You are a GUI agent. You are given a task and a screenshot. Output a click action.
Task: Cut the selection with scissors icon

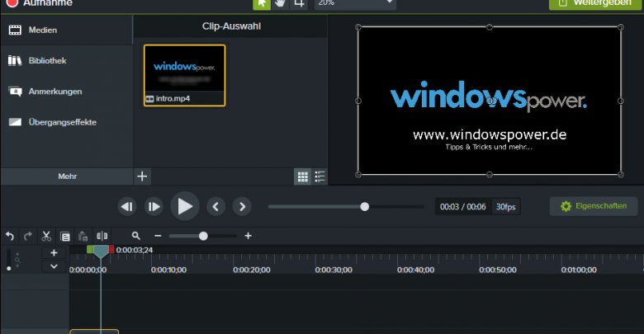click(46, 236)
